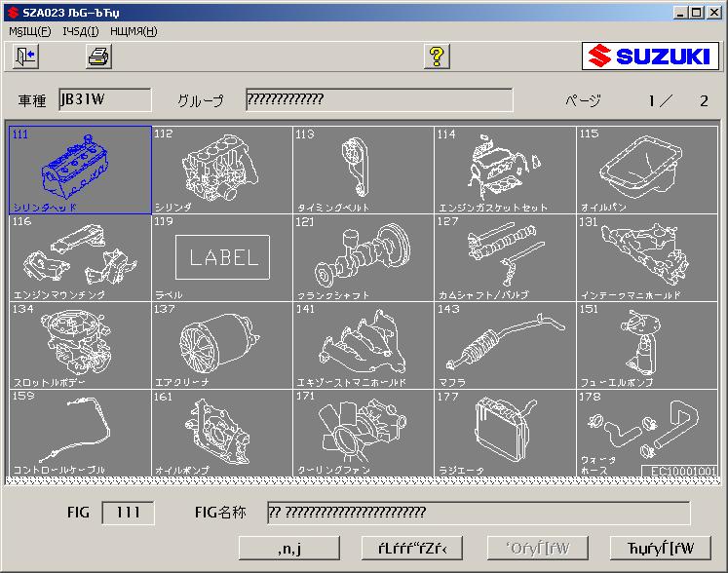728x573 pixels.
Task: Select figure 177 radiator thumbnail
Action: 504,433
